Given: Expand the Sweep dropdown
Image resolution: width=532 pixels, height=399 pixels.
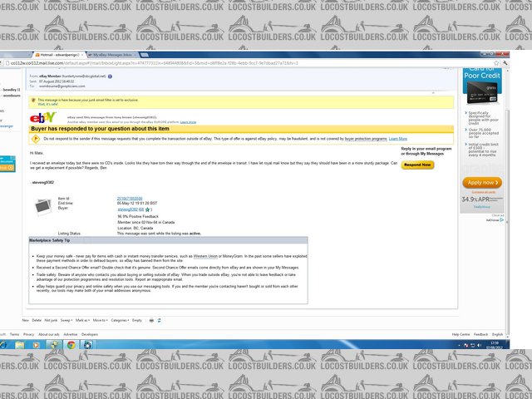Looking at the screenshot, I should click(66, 319).
